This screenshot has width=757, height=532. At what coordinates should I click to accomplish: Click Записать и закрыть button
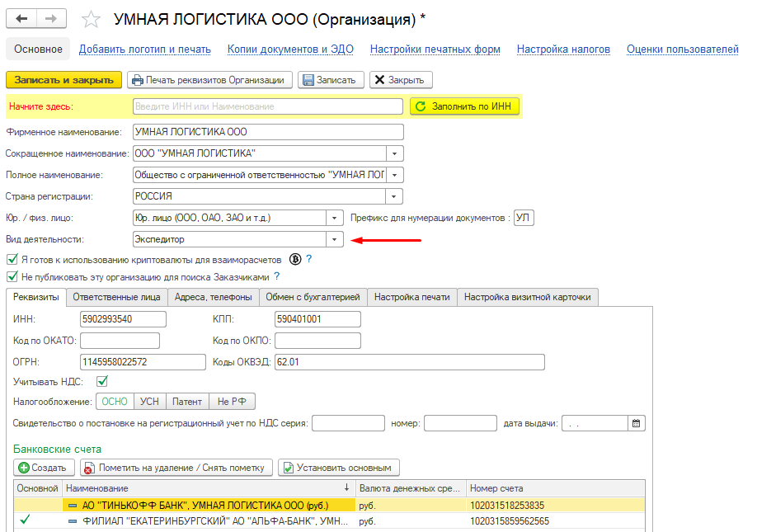coord(63,80)
